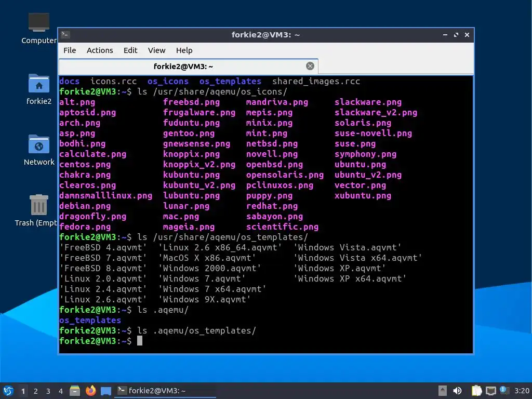Select workspace 1 in the taskbar
This screenshot has width=532, height=399.
click(23, 391)
